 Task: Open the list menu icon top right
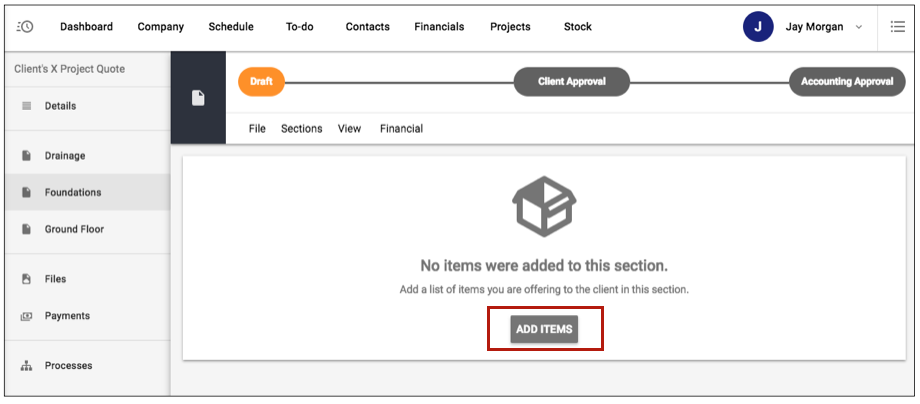(897, 27)
